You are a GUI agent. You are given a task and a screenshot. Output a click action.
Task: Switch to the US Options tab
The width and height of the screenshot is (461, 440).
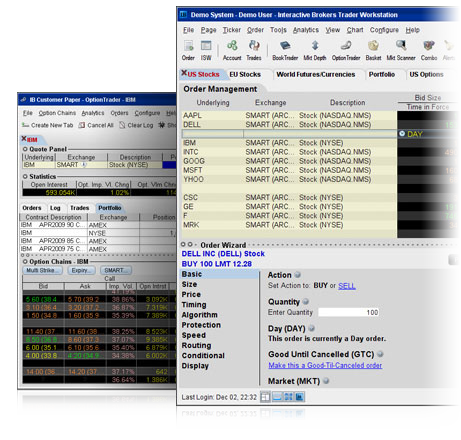[x=426, y=74]
